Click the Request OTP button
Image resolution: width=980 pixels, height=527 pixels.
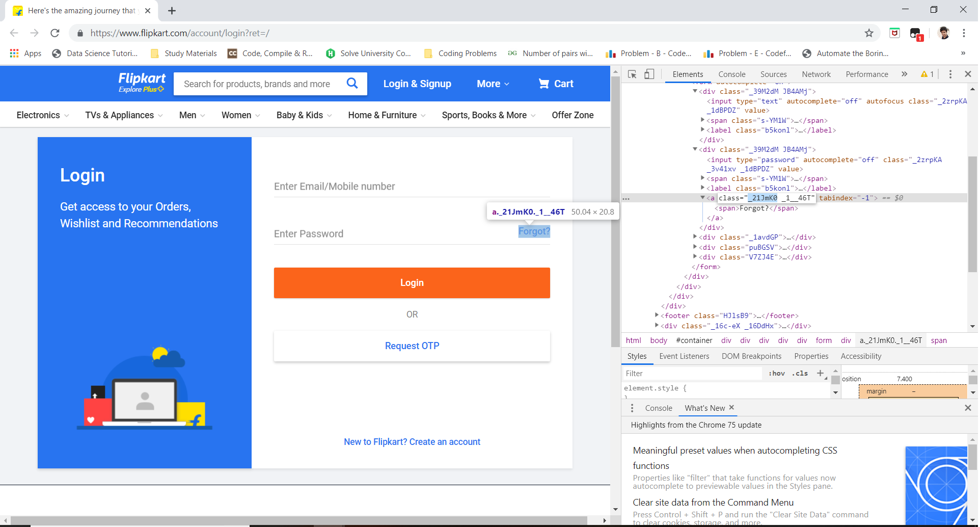tap(412, 346)
